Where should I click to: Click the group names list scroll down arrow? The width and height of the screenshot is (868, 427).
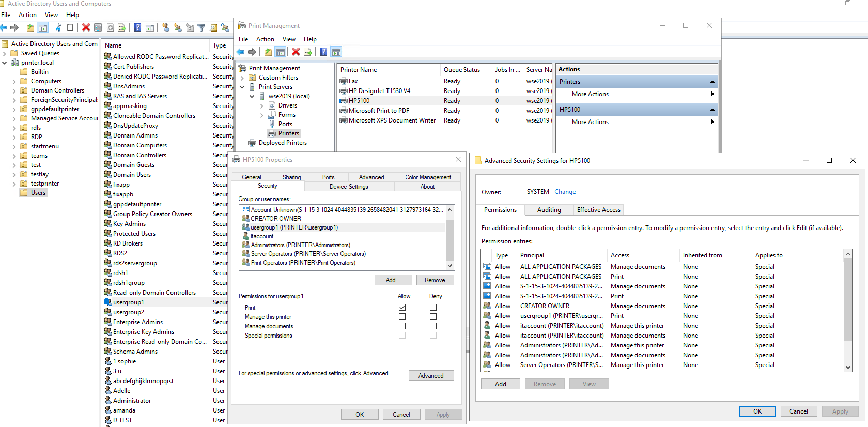450,265
